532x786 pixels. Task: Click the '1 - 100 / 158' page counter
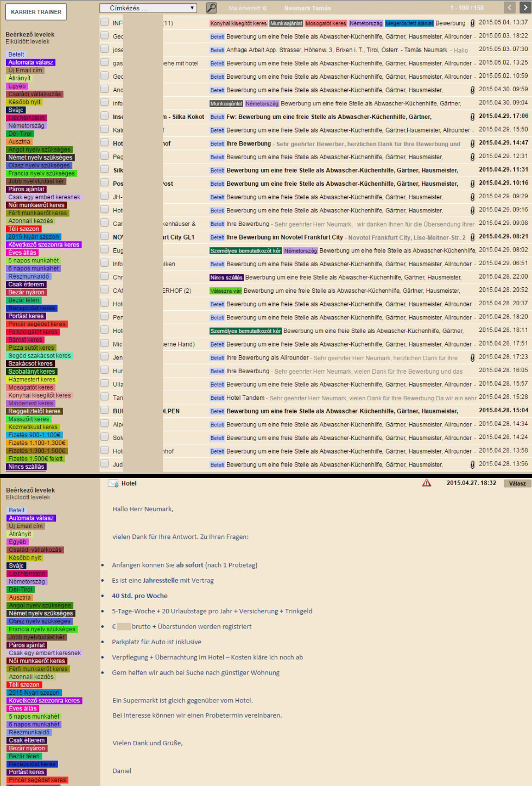click(x=467, y=8)
